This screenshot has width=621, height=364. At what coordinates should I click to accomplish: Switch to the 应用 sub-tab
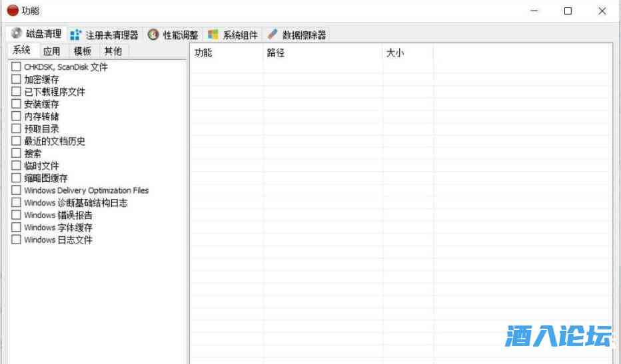pos(52,51)
